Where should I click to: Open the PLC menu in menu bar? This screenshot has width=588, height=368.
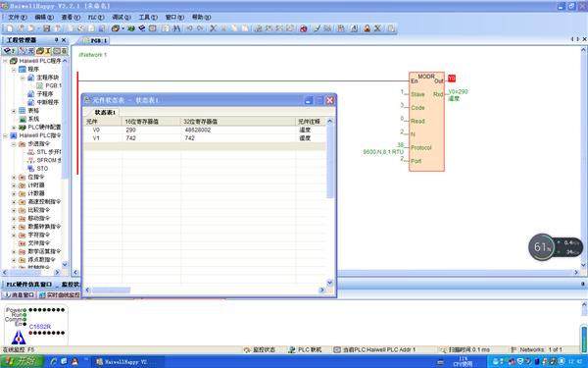click(x=96, y=18)
